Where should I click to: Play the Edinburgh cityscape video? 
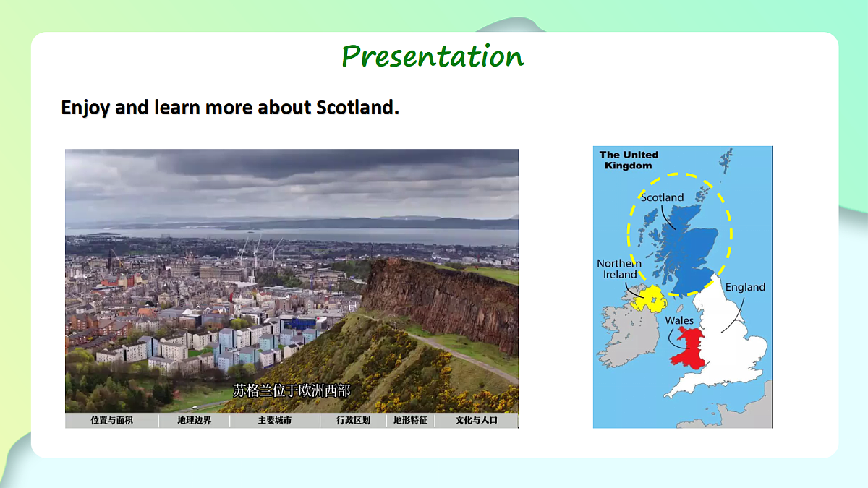[292, 281]
